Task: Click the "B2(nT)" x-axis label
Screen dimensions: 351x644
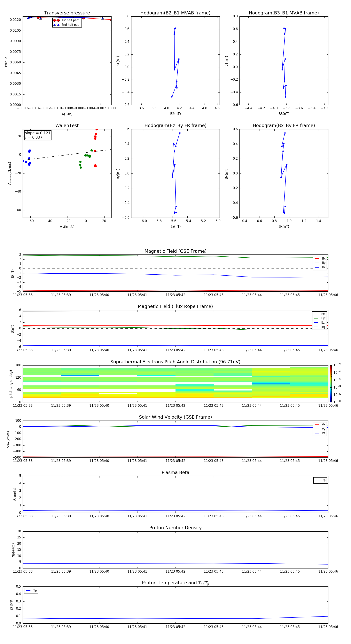Action: (x=175, y=114)
